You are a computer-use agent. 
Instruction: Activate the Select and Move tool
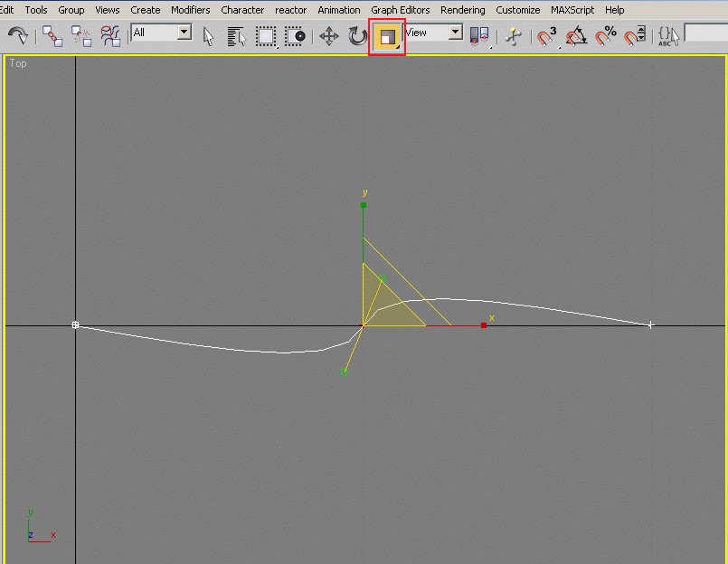[329, 36]
